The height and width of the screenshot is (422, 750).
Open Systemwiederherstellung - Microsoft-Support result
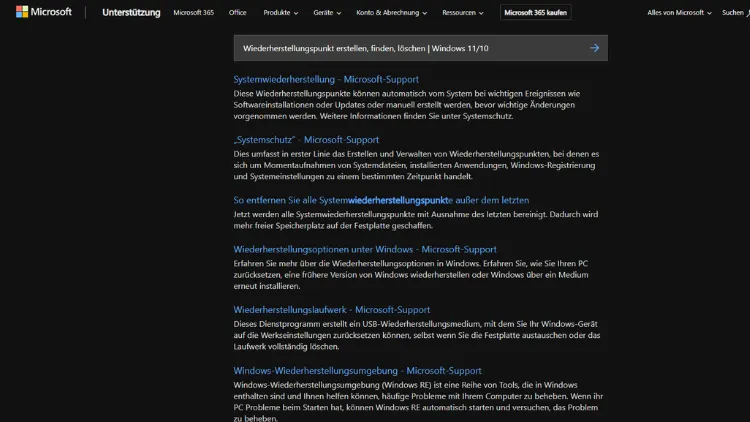pyautogui.click(x=326, y=79)
